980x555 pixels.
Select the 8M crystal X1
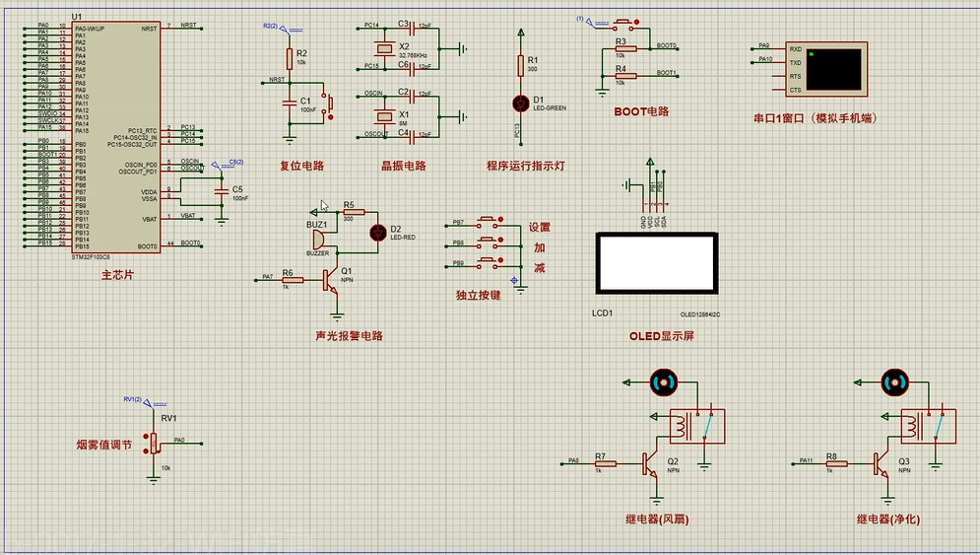[x=384, y=116]
